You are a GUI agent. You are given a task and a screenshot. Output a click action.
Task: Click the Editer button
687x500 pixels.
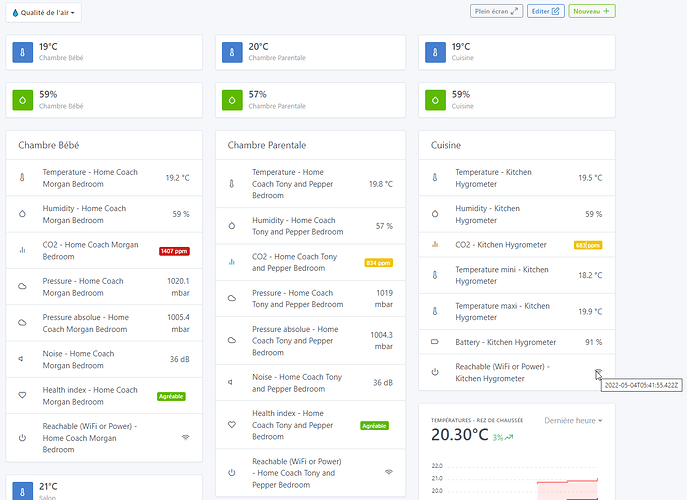click(x=545, y=11)
